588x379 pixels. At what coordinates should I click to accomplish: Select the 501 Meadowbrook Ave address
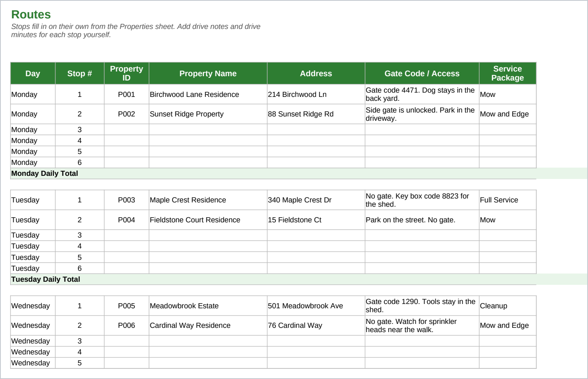point(316,306)
